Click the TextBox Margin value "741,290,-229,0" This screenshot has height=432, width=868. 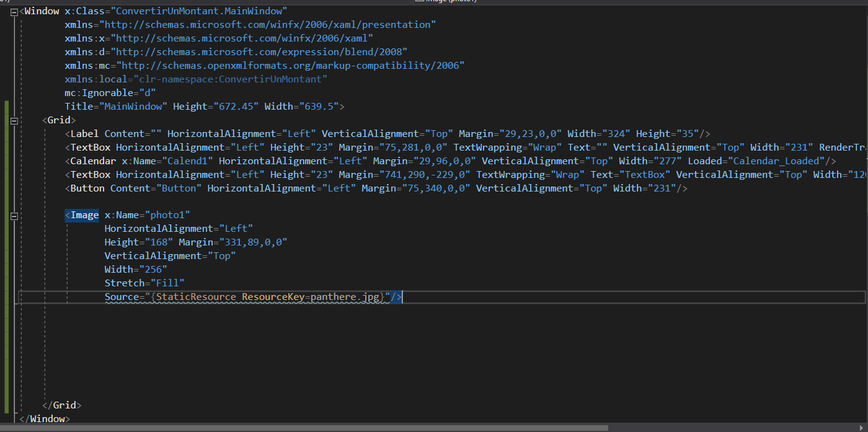(x=423, y=175)
